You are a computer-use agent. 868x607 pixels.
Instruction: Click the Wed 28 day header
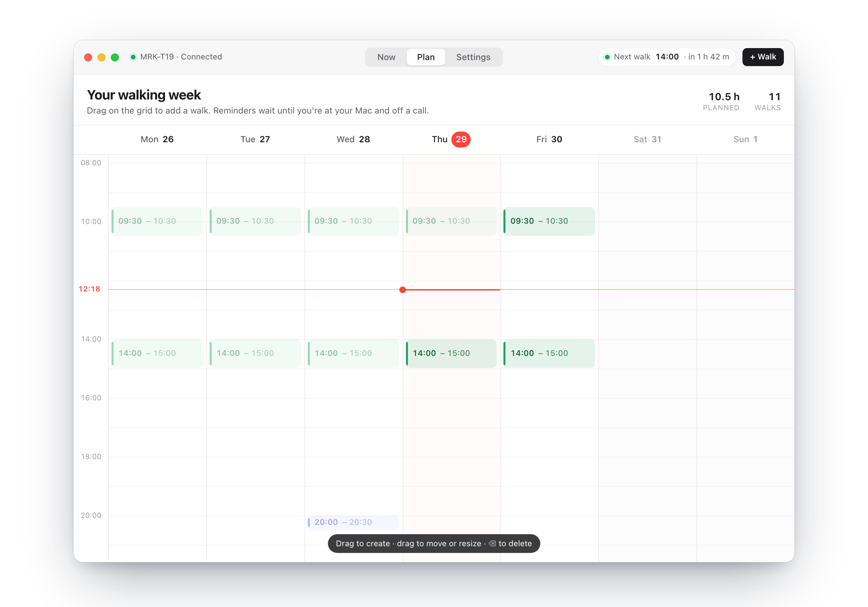353,139
